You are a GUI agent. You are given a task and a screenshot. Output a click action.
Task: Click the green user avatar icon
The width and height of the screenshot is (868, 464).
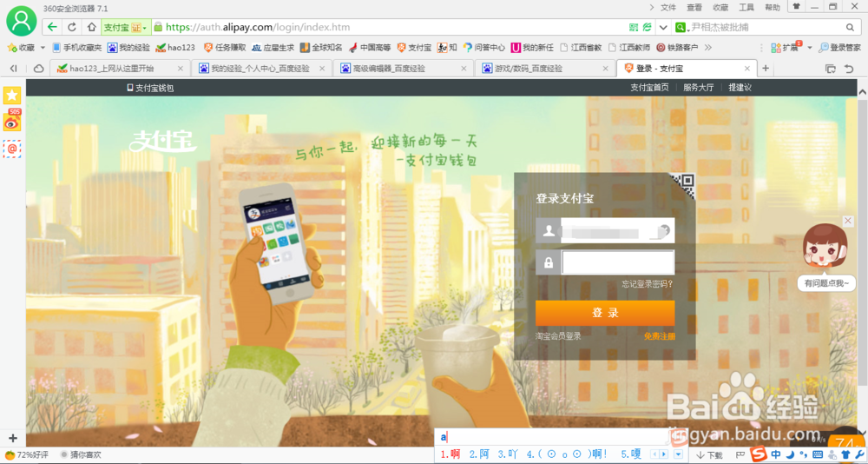(x=21, y=21)
